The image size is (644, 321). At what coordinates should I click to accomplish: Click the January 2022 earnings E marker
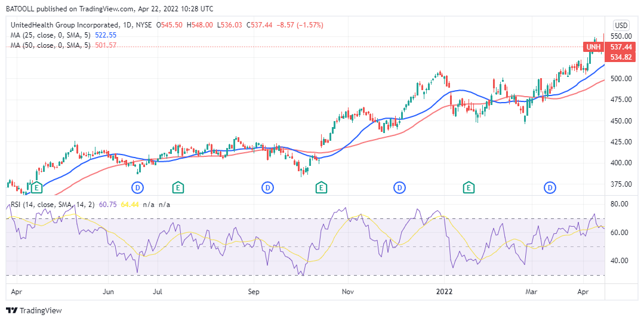pyautogui.click(x=468, y=188)
